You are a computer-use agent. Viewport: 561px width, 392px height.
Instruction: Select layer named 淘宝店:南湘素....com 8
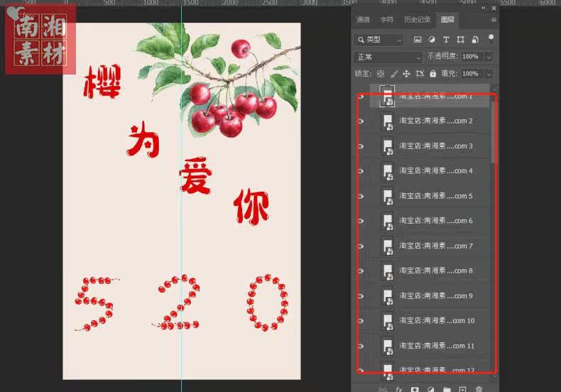pos(430,271)
